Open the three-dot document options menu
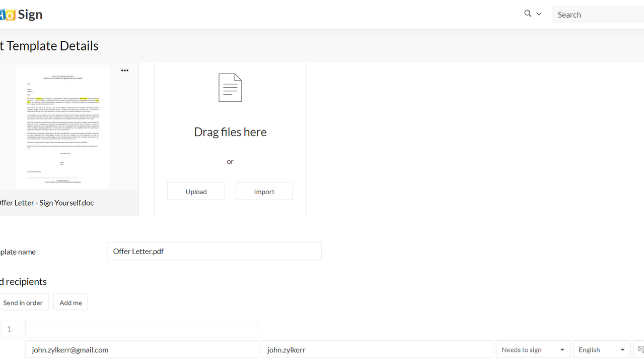 point(125,71)
